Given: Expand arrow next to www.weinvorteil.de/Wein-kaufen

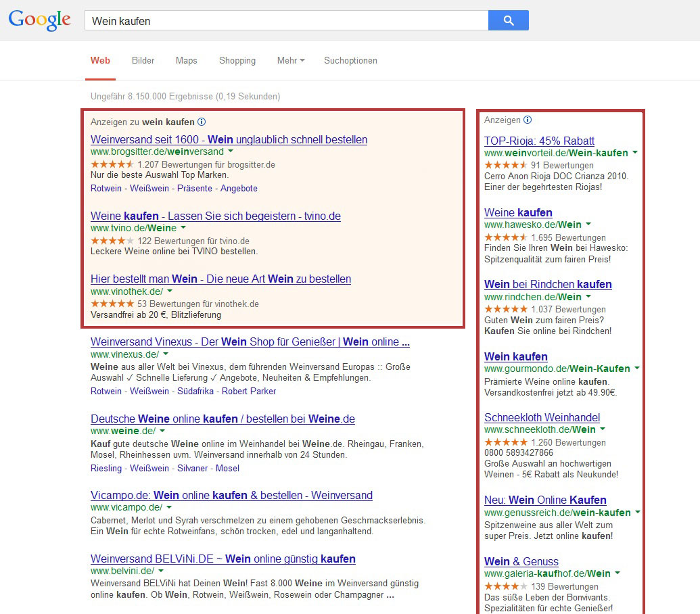Looking at the screenshot, I should 635,152.
